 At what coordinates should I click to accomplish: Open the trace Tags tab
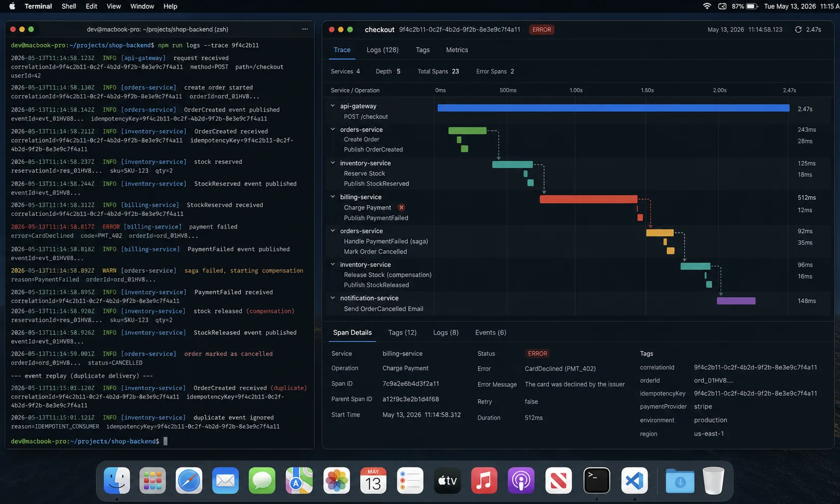pos(422,50)
